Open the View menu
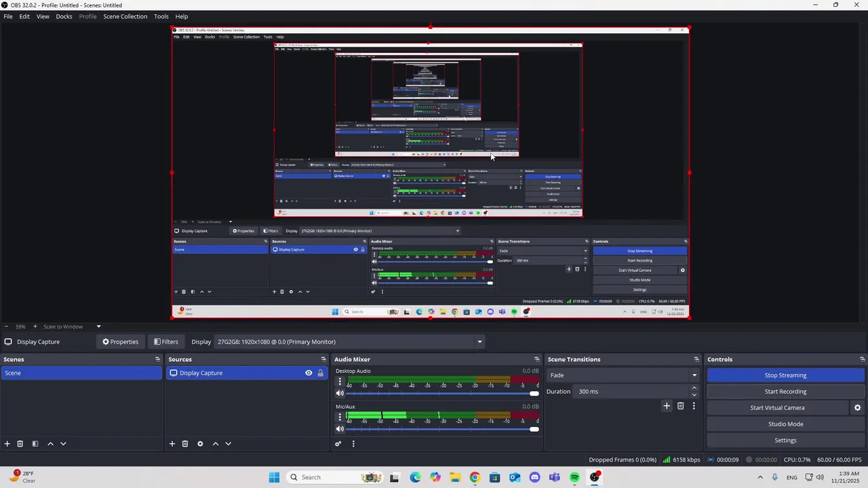This screenshot has height=488, width=868. click(x=43, y=16)
